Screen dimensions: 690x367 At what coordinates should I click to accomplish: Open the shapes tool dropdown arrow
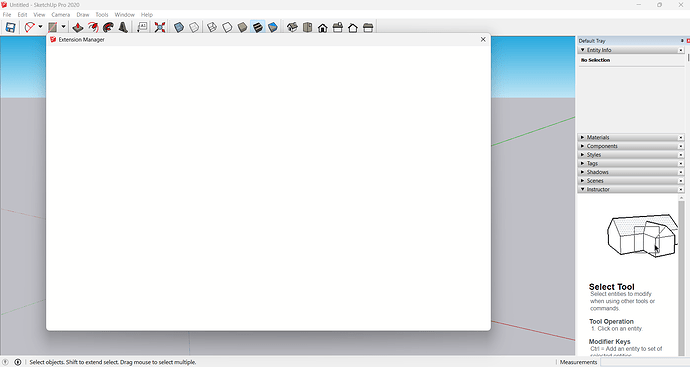coord(63,27)
